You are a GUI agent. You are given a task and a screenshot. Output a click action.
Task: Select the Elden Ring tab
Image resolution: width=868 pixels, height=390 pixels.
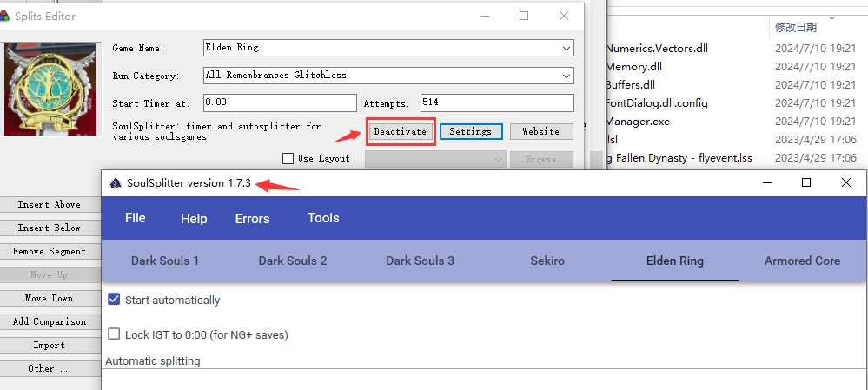coord(675,261)
